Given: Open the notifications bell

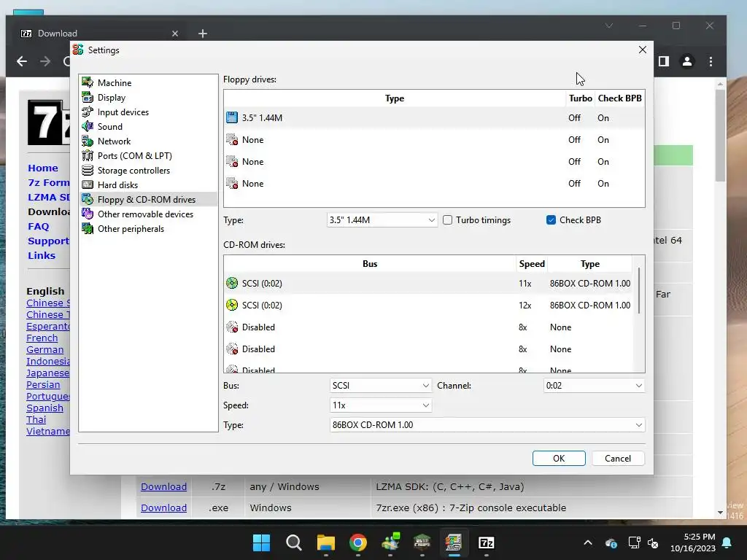Looking at the screenshot, I should pyautogui.click(x=727, y=542).
